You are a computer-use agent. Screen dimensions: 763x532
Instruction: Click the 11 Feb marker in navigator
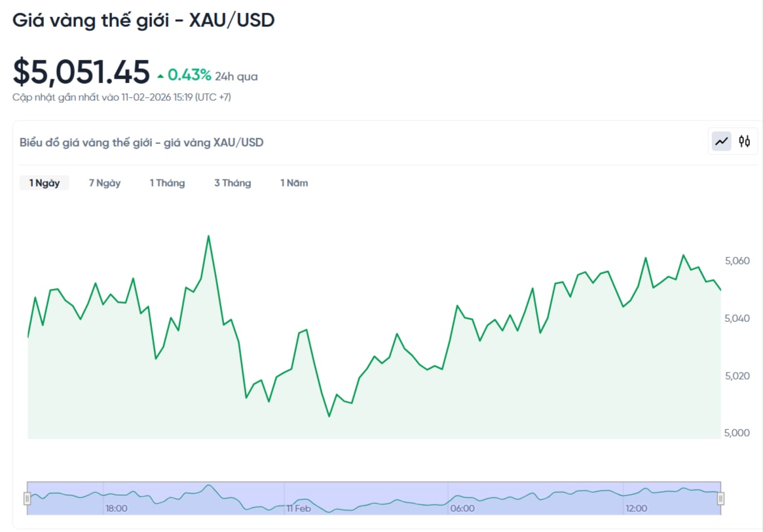[298, 508]
